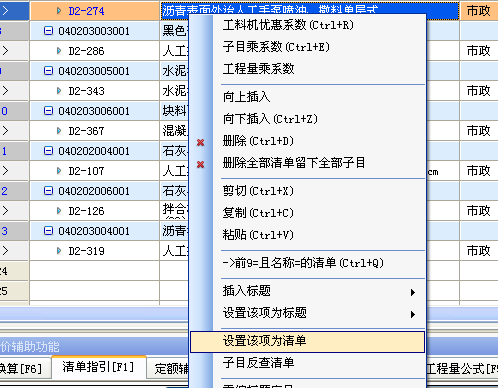This screenshot has width=498, height=388.
Task: Collapse the 040202004001 list item
Action: [x=48, y=151]
